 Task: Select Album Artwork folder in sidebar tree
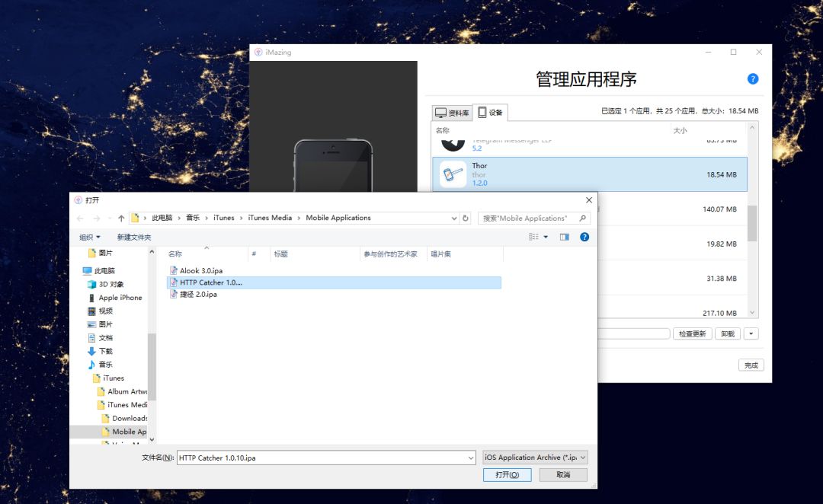(x=122, y=391)
